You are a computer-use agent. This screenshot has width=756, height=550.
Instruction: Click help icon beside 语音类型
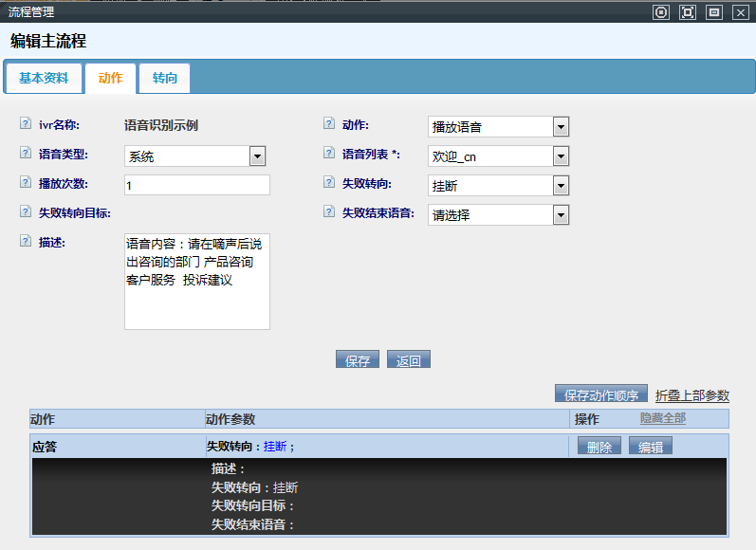coord(26,154)
